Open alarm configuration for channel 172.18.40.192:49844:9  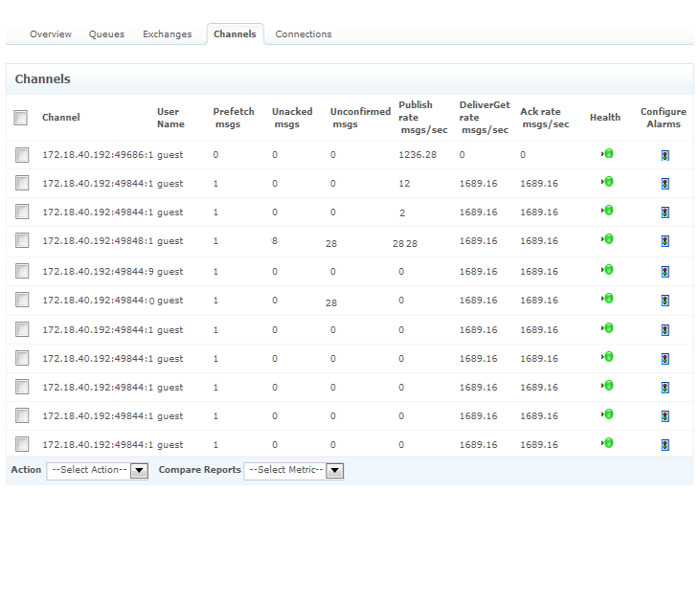pos(665,272)
